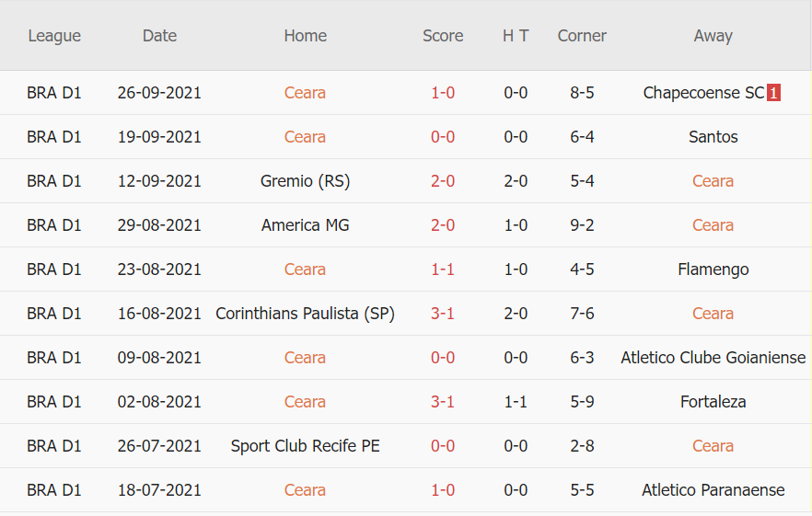The width and height of the screenshot is (812, 516).
Task: Click the Santos team name
Action: 713,137
